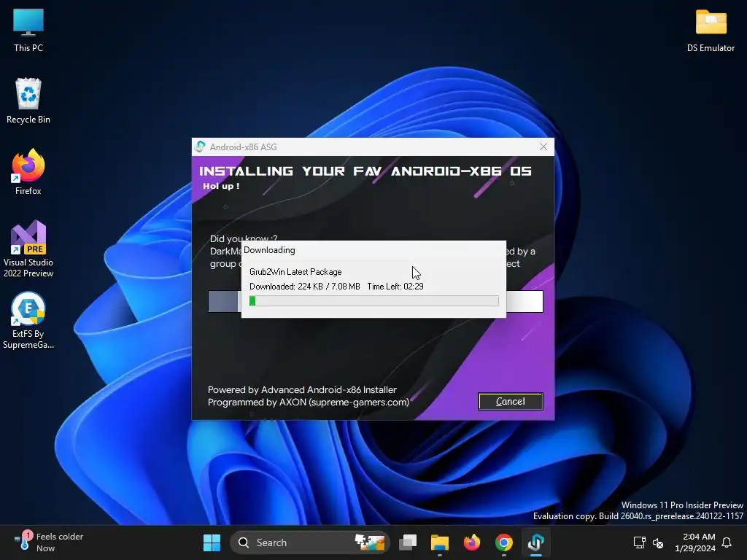
Task: Click the installer's overall progress bar
Action: click(x=376, y=301)
